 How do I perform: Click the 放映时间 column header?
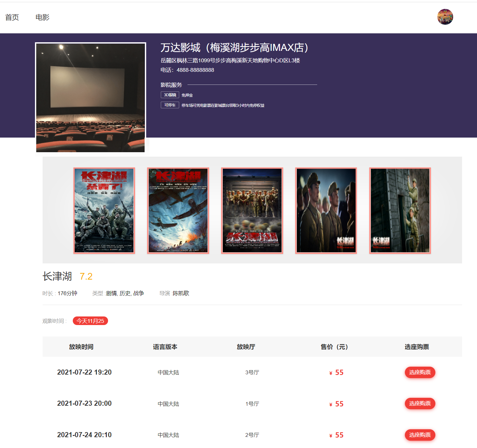[81, 347]
